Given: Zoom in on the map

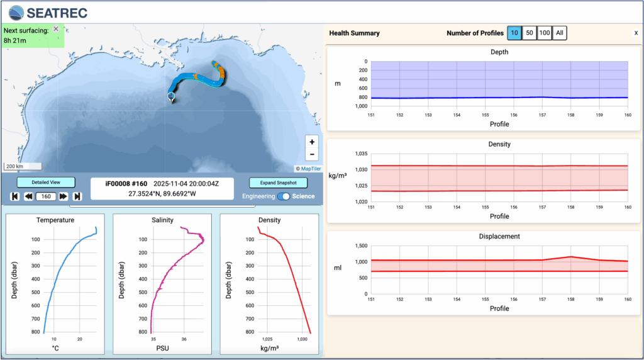Looking at the screenshot, I should 312,142.
